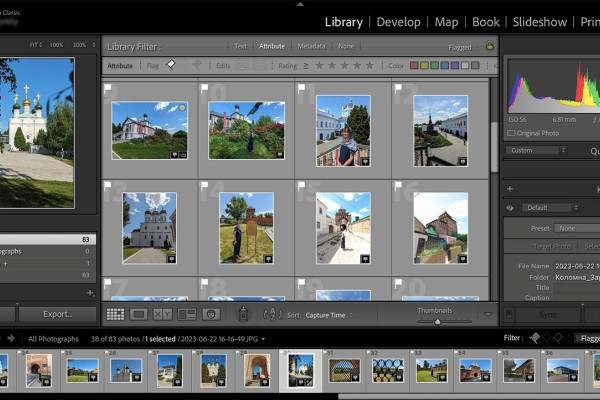Click the Export button

[x=57, y=314]
